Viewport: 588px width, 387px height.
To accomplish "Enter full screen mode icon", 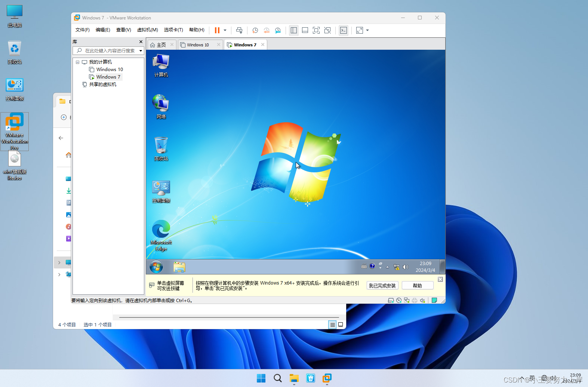I will 316,30.
